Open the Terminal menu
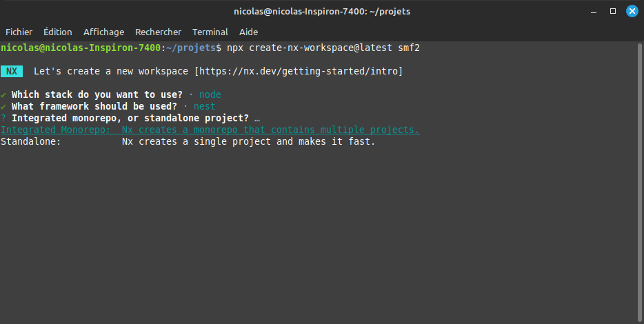 [210, 32]
